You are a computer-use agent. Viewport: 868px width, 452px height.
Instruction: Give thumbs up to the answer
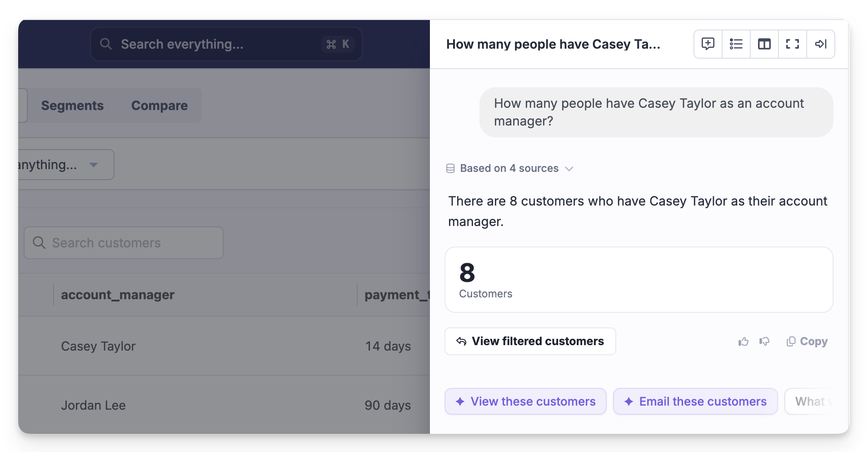[x=743, y=342]
